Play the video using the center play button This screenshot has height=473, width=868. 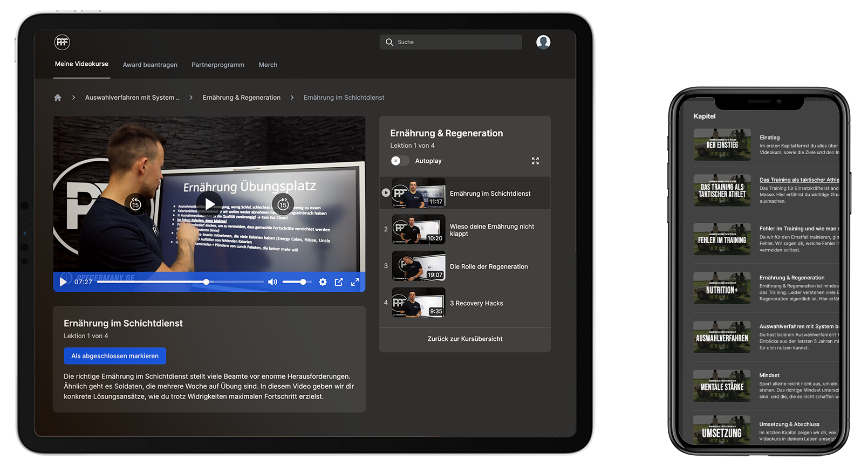pos(209,204)
